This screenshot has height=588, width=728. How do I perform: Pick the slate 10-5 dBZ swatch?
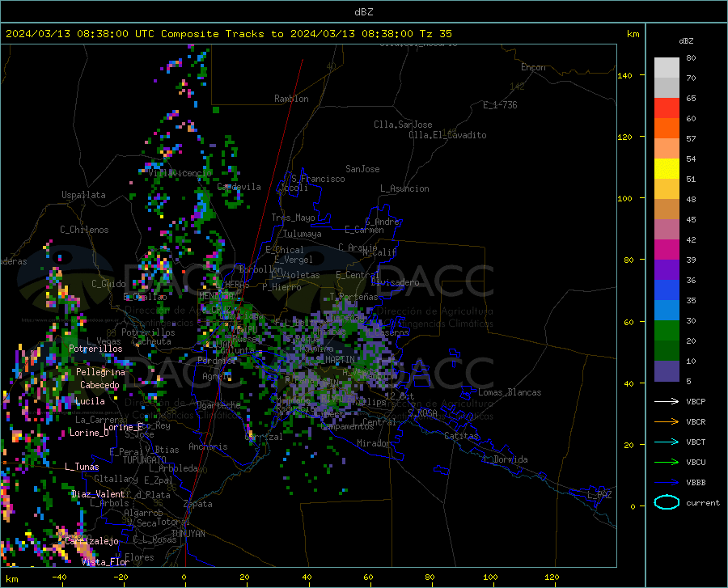pos(667,371)
